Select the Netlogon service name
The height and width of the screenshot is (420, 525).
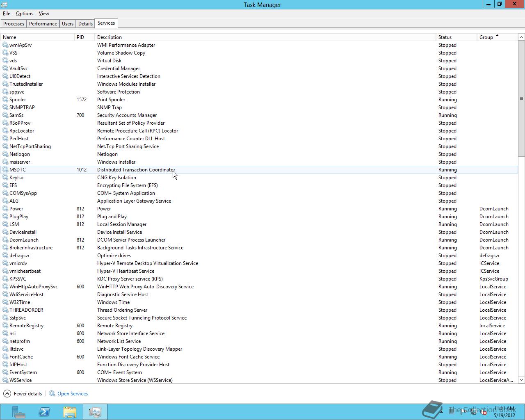(20, 154)
